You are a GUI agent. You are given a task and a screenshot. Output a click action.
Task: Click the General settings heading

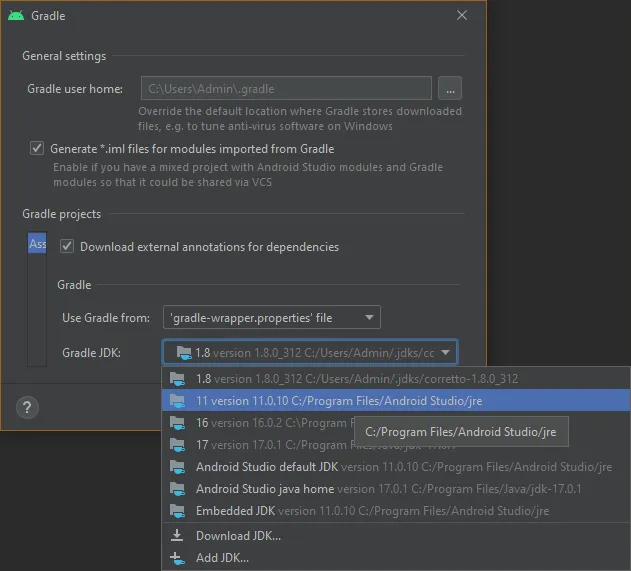tap(64, 56)
